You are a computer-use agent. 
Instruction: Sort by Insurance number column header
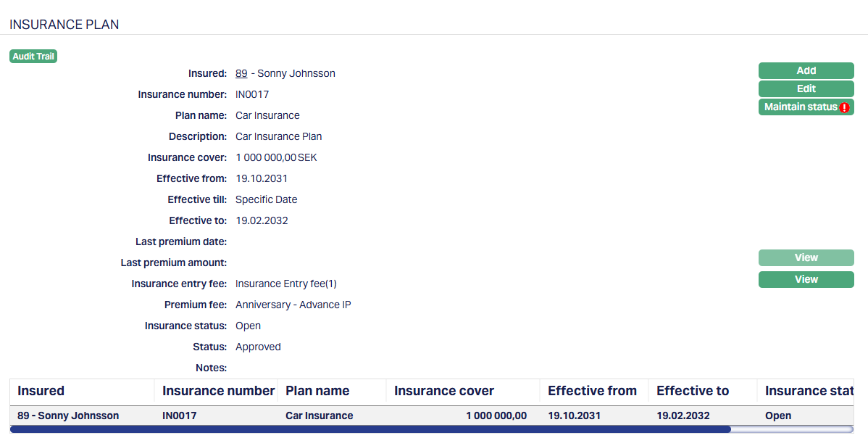tap(218, 391)
